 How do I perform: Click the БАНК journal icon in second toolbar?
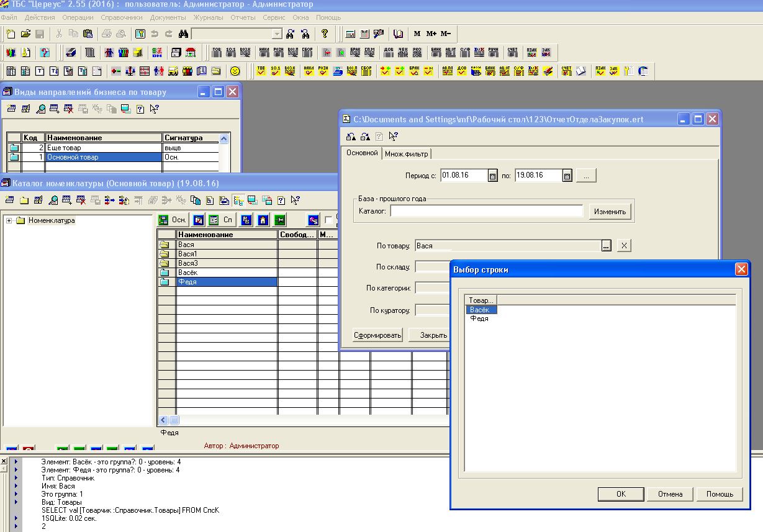click(436, 52)
